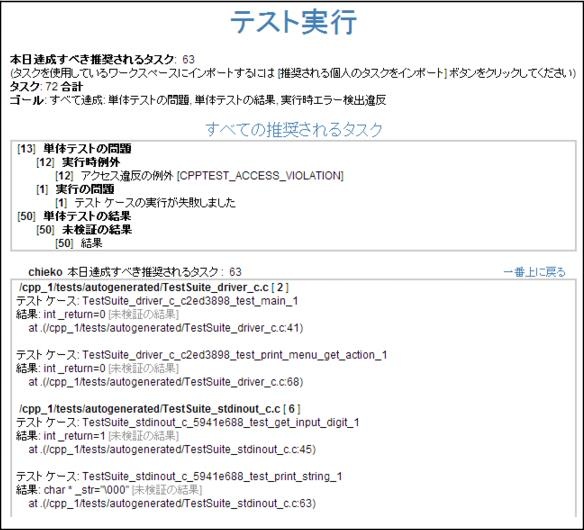Select test case test_print_string_1
Image resolution: width=584 pixels, height=530 pixels.
coord(179,476)
